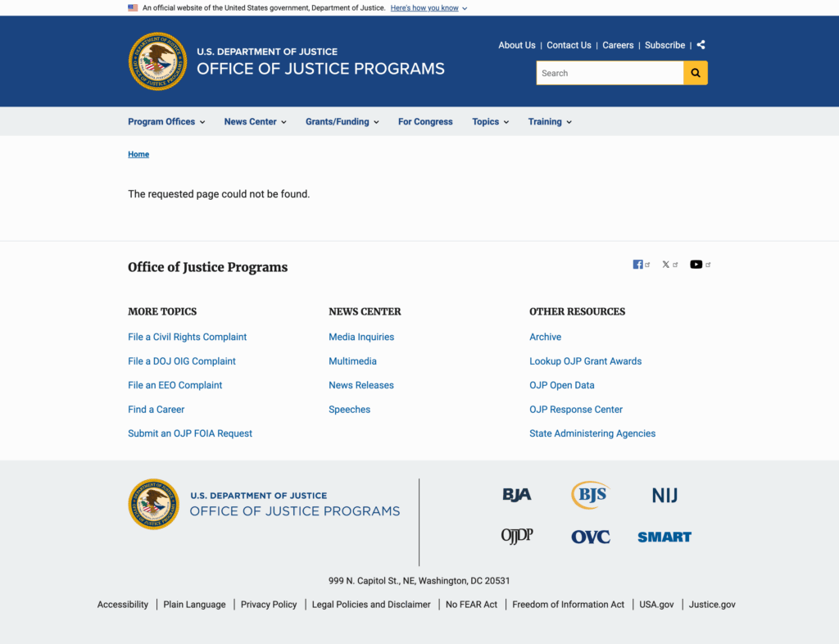Expand the Grants/Funding dropdown
Image resolution: width=839 pixels, height=644 pixels.
click(x=342, y=121)
